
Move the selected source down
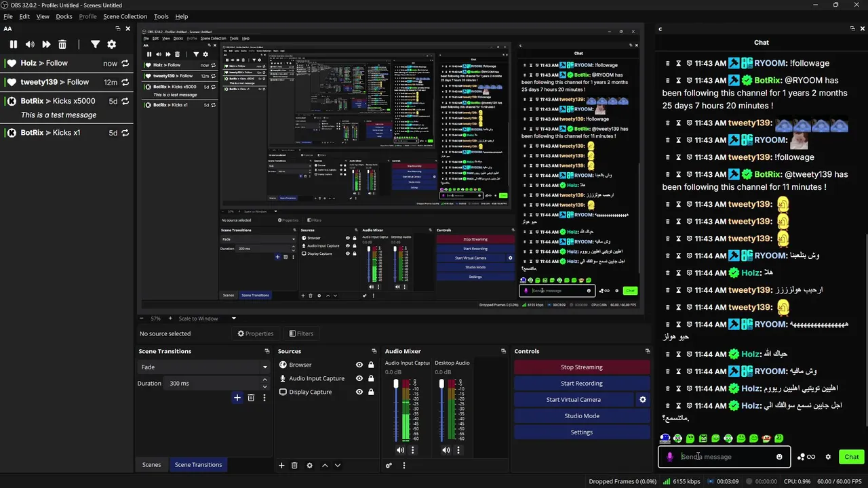tap(338, 466)
